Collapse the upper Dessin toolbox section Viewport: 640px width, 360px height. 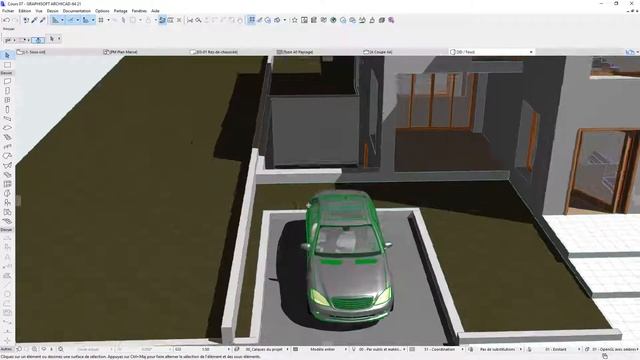(x=7, y=73)
